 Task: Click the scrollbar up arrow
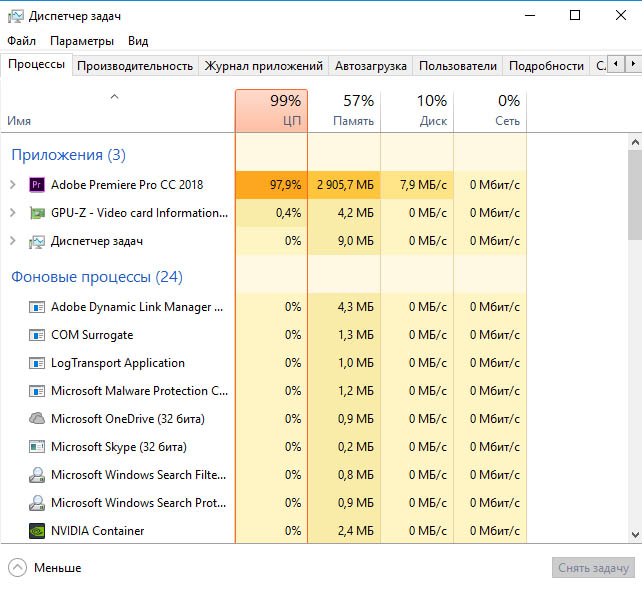pyautogui.click(x=635, y=142)
